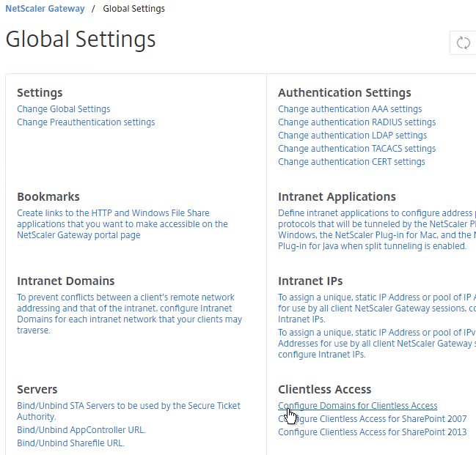Click the Global Settings page title
This screenshot has height=455, width=476.
(81, 40)
